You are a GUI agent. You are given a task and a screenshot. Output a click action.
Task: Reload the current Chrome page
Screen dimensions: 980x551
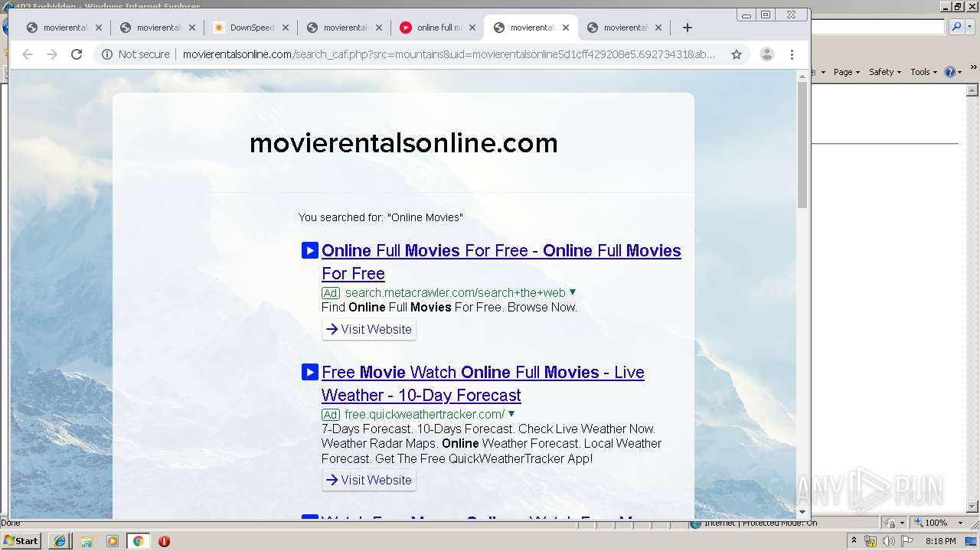click(x=77, y=54)
